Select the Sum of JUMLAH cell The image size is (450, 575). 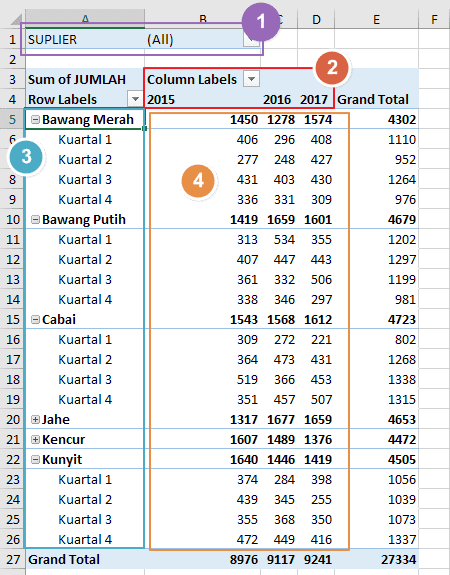click(85, 79)
